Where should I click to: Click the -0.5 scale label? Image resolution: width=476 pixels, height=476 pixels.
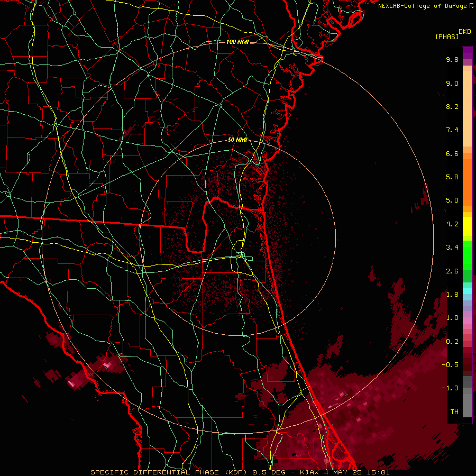[450, 365]
